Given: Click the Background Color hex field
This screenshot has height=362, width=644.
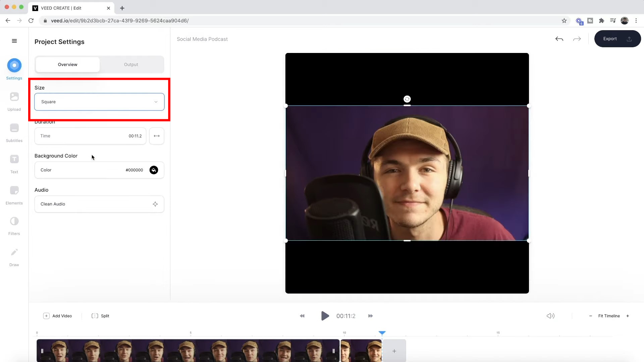Looking at the screenshot, I should point(134,170).
